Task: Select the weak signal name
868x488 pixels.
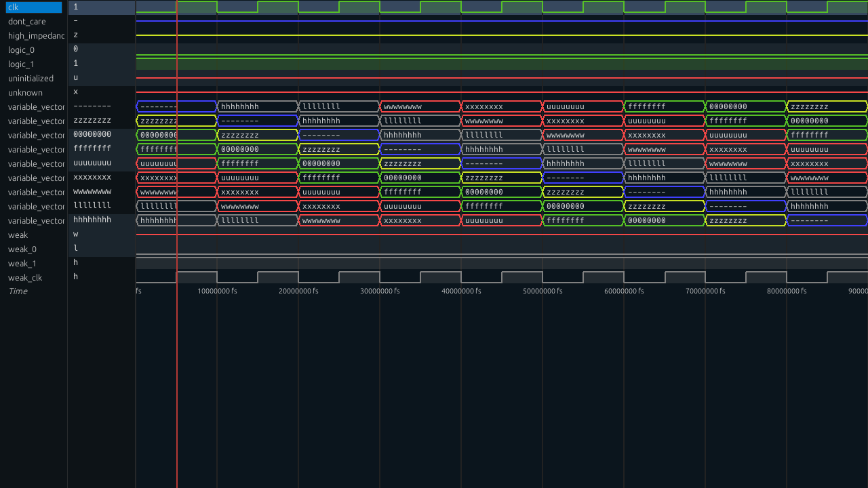Action: click(18, 235)
